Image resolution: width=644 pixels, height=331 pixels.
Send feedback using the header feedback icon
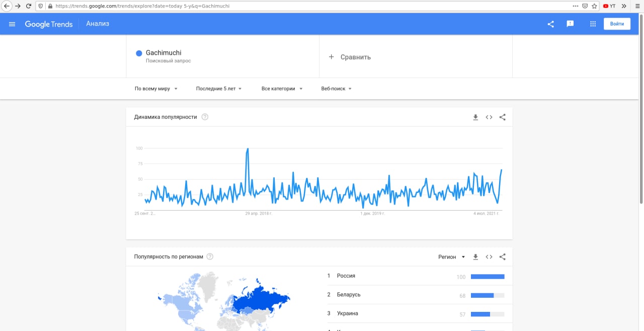(x=570, y=24)
